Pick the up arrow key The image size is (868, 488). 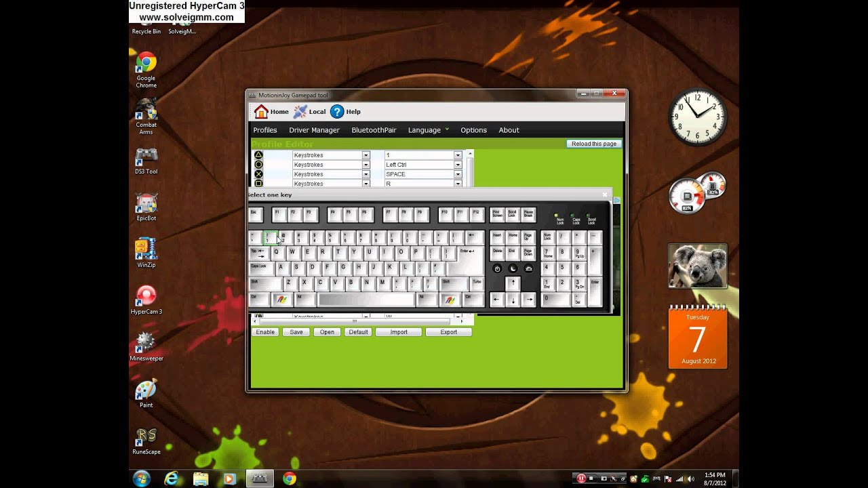pos(513,283)
